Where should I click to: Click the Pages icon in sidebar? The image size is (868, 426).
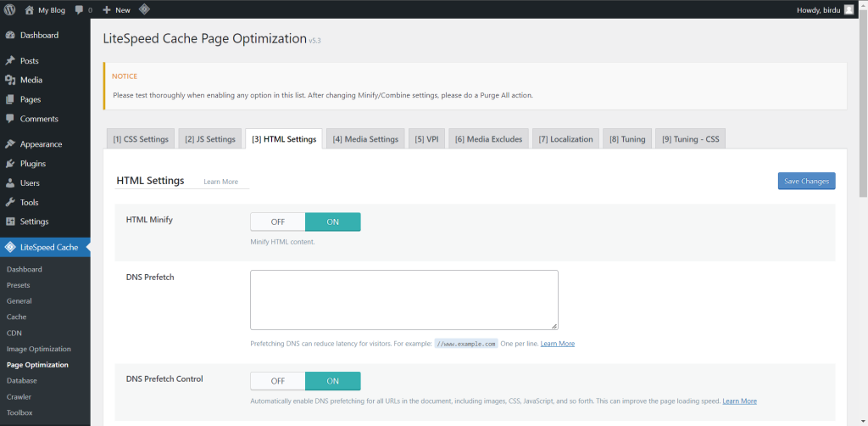pyautogui.click(x=10, y=100)
